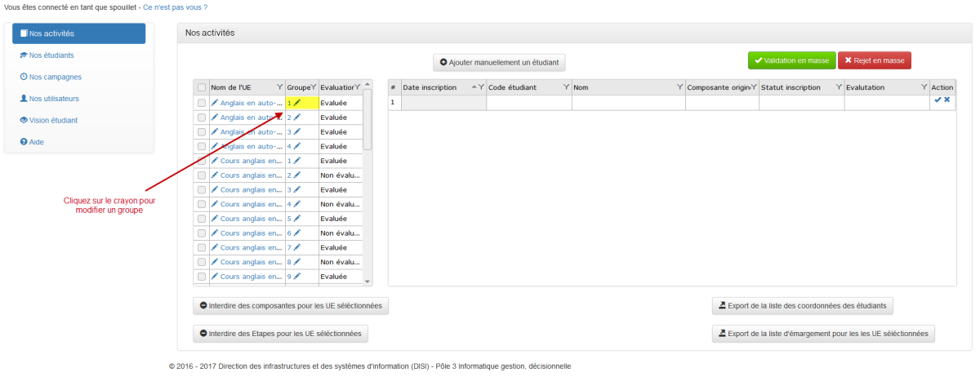Click the blue checkmark in Action column

(x=938, y=100)
